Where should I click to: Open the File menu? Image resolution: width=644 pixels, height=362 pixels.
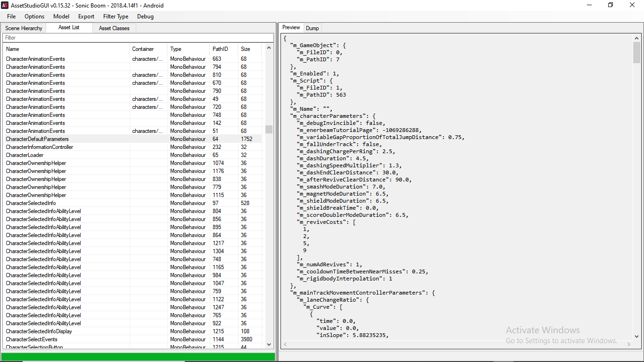click(x=11, y=16)
